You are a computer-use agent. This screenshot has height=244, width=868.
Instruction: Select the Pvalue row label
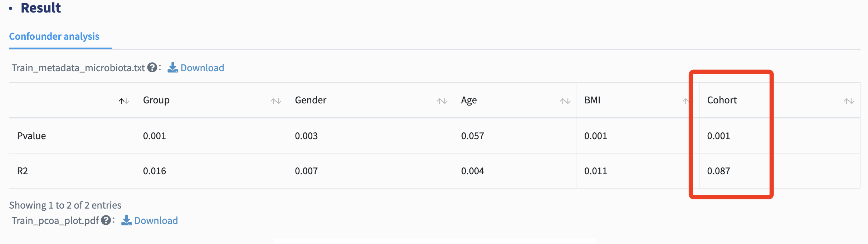[31, 136]
